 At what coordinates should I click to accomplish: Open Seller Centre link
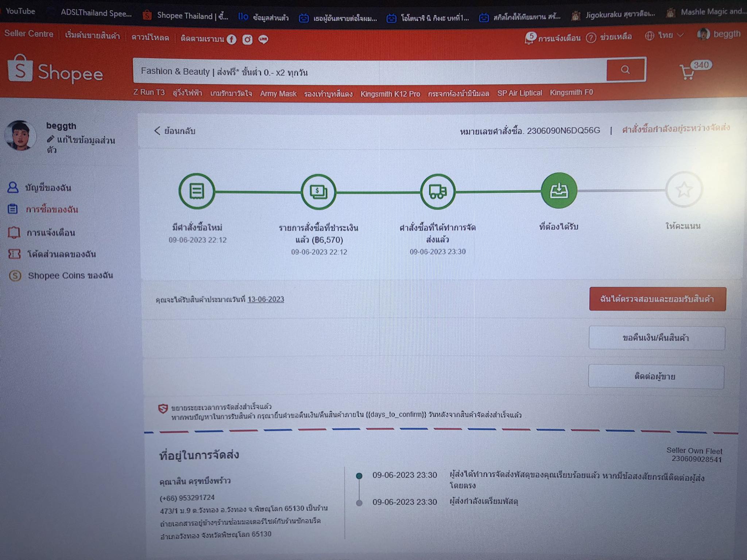[29, 34]
